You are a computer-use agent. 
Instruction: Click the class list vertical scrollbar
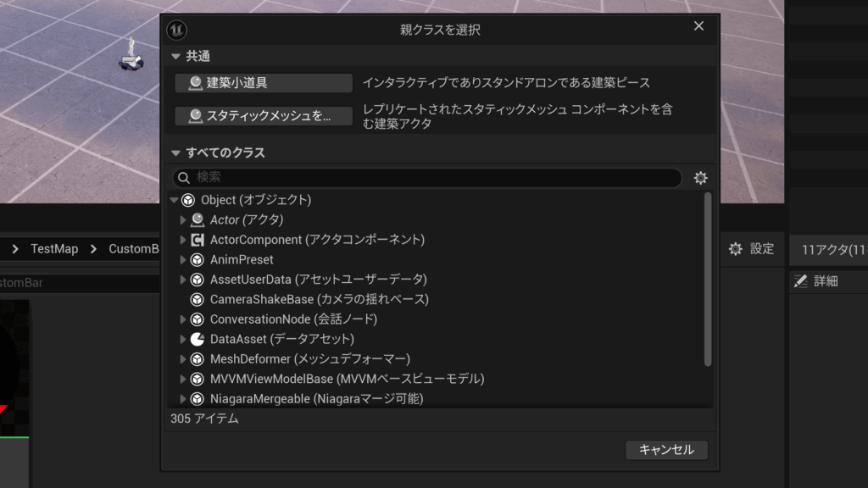click(x=708, y=280)
